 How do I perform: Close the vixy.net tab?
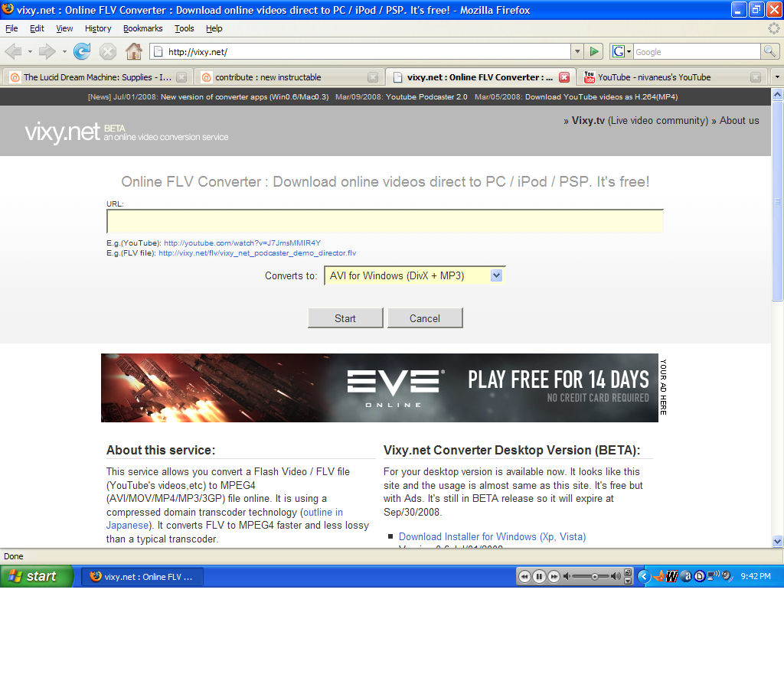pos(564,77)
